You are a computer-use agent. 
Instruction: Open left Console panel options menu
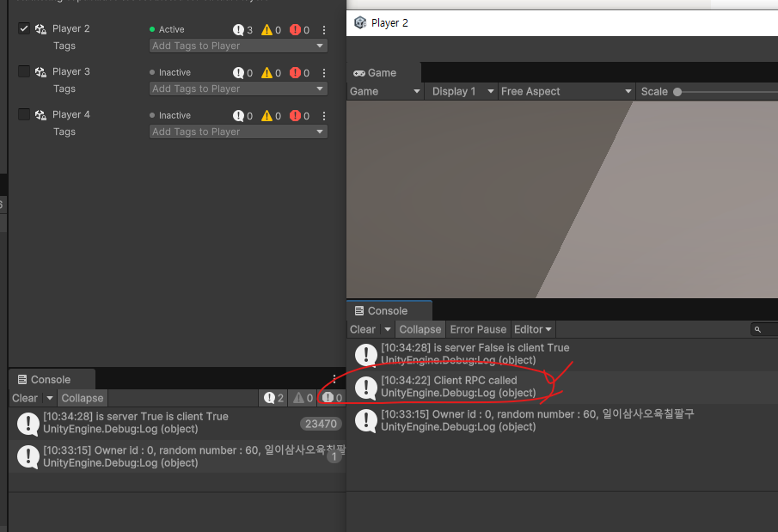click(x=334, y=380)
